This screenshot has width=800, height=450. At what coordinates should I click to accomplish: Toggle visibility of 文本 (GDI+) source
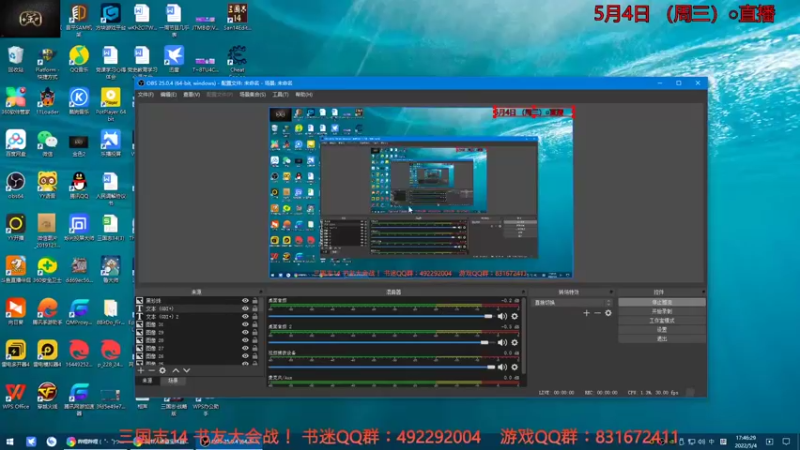245,309
